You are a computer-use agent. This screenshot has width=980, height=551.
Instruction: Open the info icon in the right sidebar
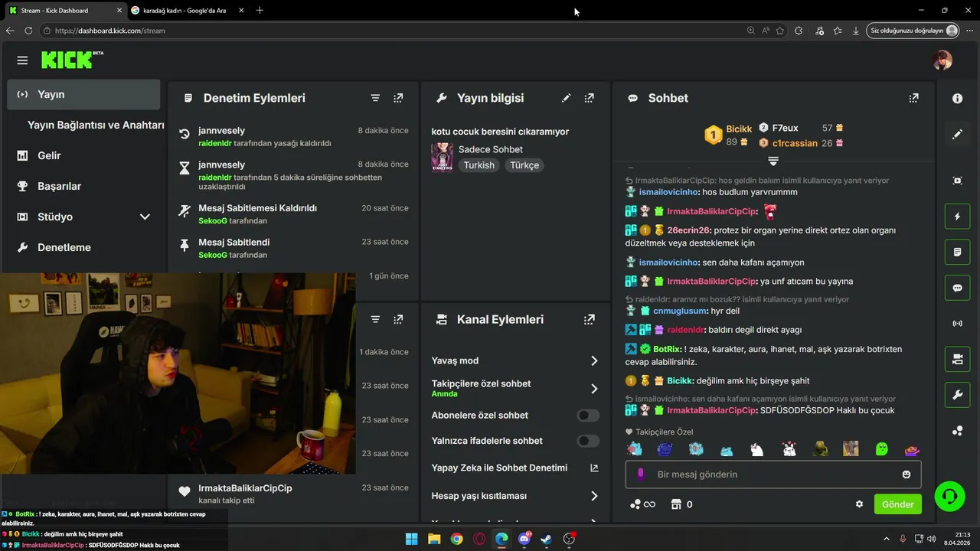point(957,99)
